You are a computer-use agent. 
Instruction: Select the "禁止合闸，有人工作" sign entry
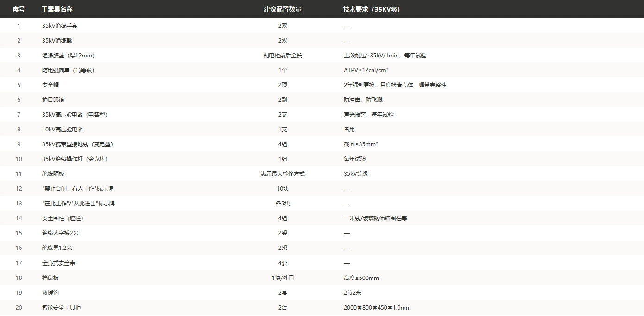(77, 189)
